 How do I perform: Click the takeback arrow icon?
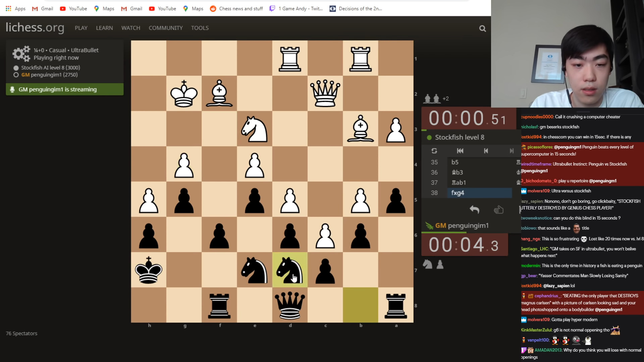point(474,209)
